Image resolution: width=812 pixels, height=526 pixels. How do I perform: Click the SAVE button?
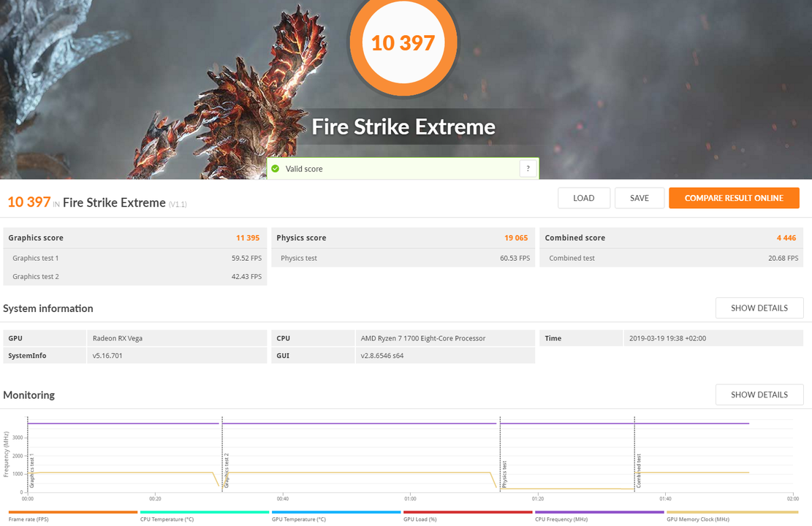640,198
